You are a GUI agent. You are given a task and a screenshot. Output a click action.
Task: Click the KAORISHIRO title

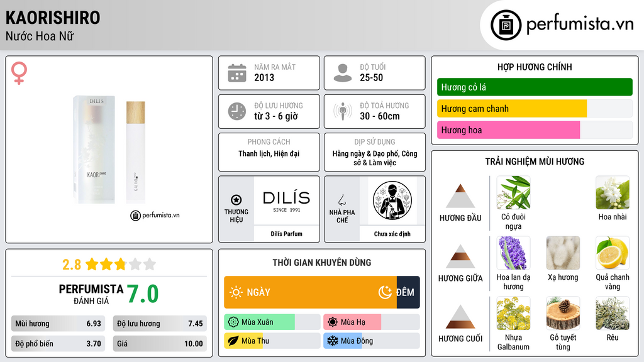pyautogui.click(x=53, y=18)
